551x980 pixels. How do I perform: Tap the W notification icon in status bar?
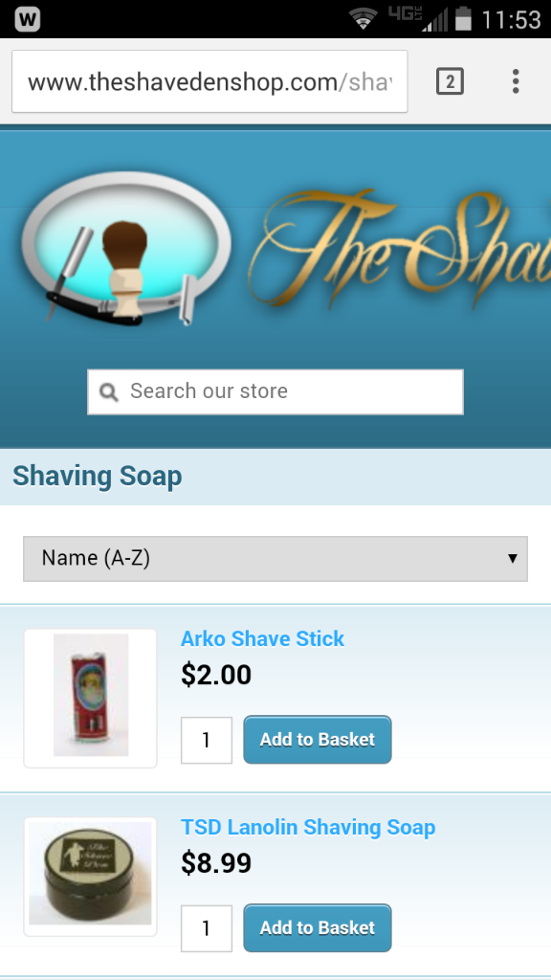28,19
